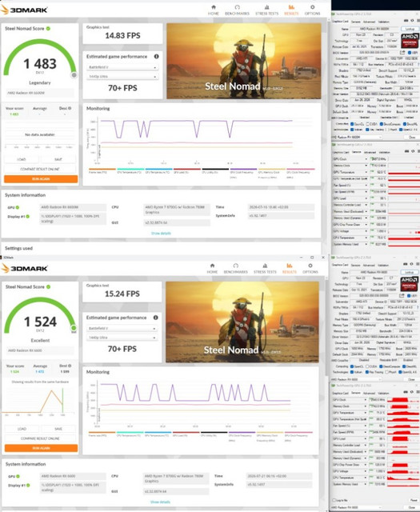Click Run Again in the 1524-score window
This screenshot has width=420, height=512.
[41, 448]
